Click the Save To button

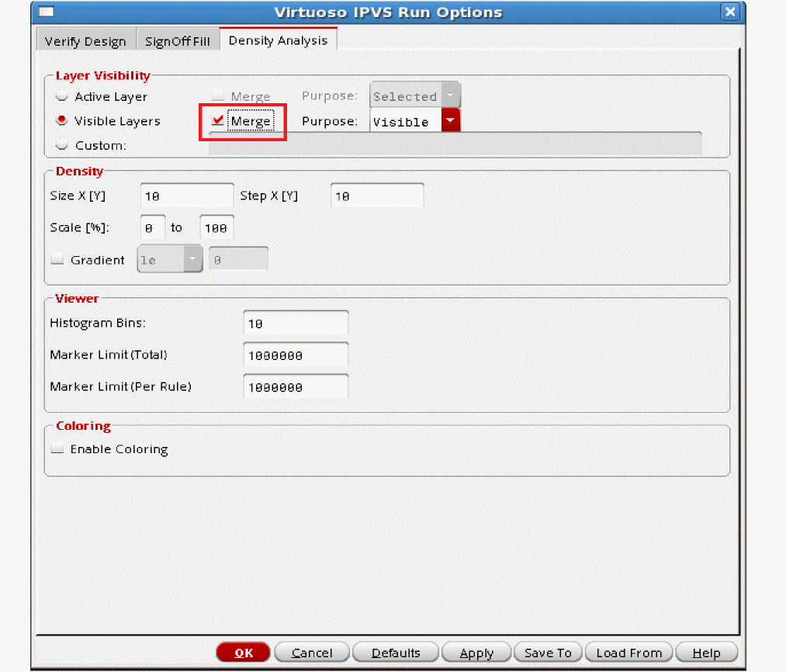click(x=548, y=652)
